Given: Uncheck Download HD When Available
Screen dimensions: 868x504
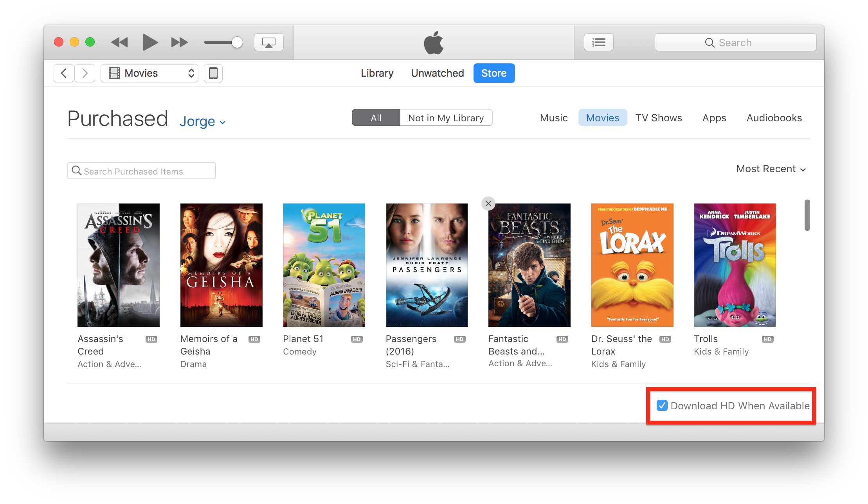Looking at the screenshot, I should 662,405.
